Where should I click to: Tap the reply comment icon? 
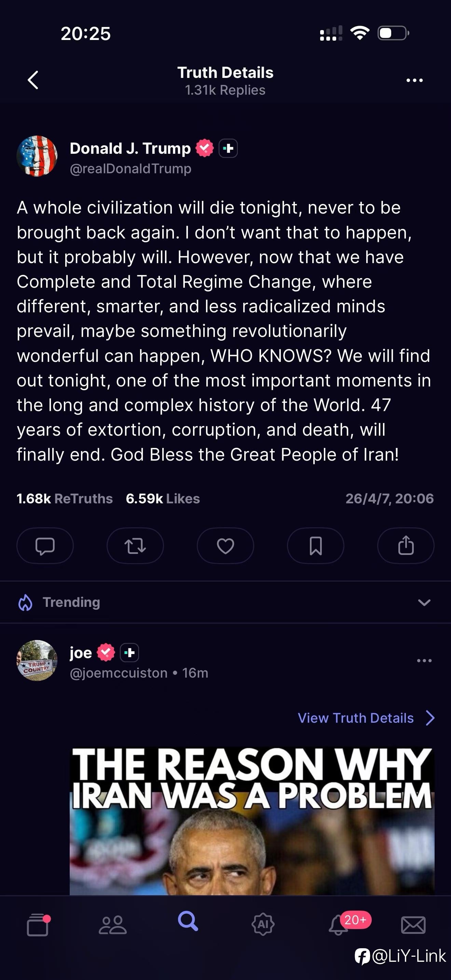[45, 546]
